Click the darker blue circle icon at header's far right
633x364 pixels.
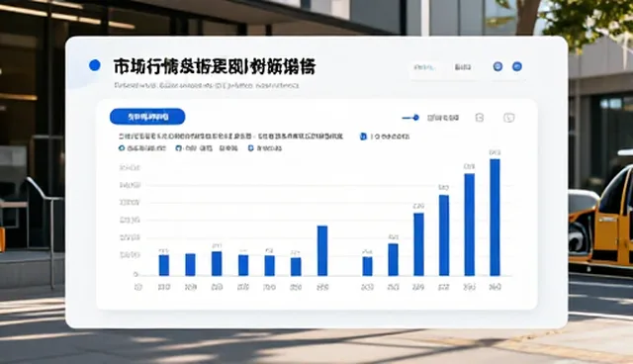point(516,66)
